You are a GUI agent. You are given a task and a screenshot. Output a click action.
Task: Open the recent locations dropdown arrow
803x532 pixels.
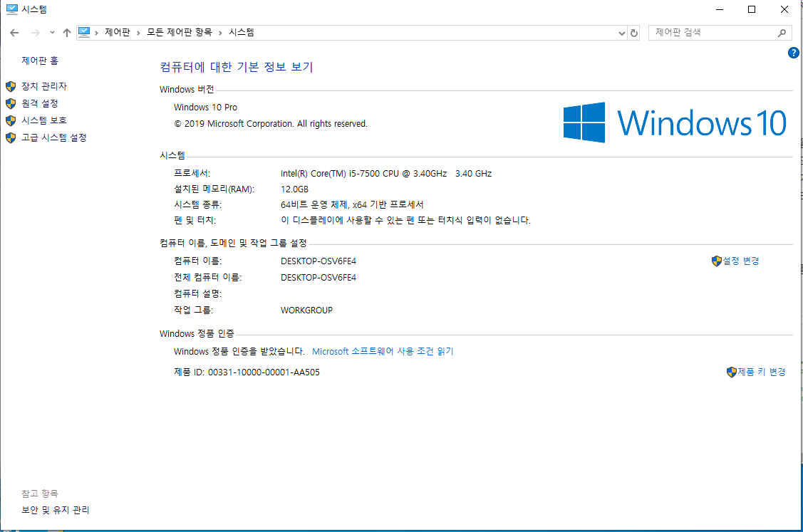[52, 33]
